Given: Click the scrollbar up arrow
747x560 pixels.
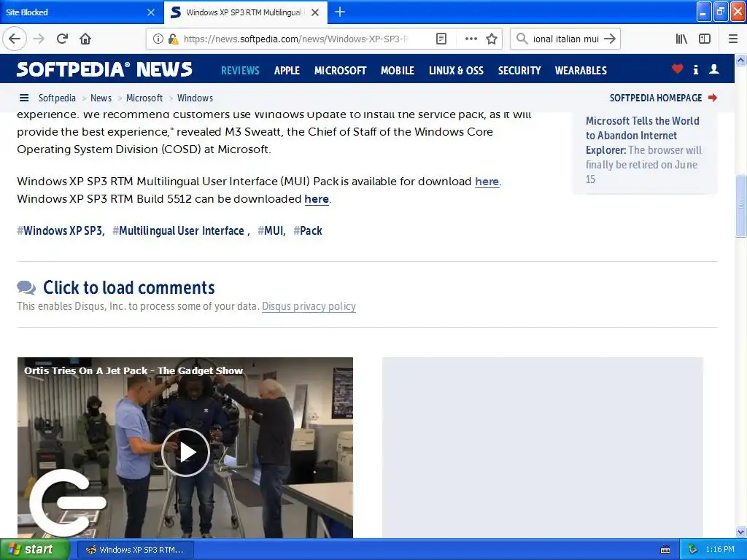Looking at the screenshot, I should click(741, 60).
